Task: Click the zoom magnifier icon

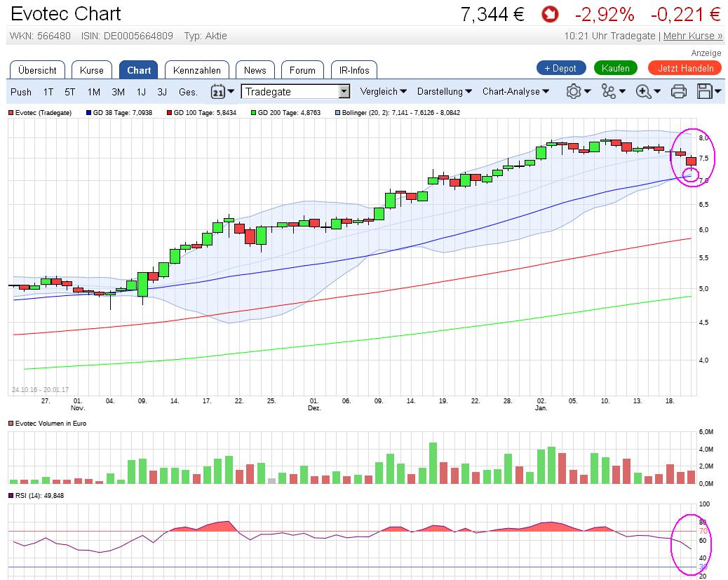Action: pyautogui.click(x=644, y=91)
